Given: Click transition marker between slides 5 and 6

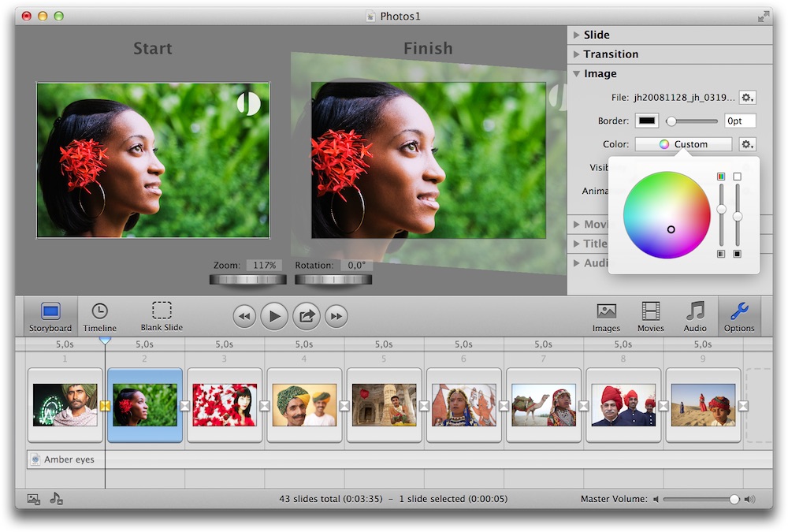Looking at the screenshot, I should tap(424, 406).
